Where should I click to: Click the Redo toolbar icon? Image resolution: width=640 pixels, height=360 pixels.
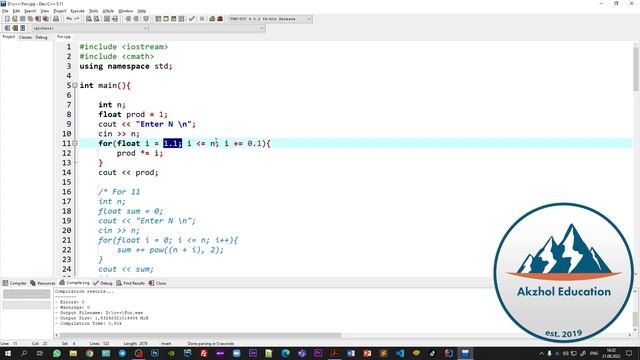tap(76, 19)
